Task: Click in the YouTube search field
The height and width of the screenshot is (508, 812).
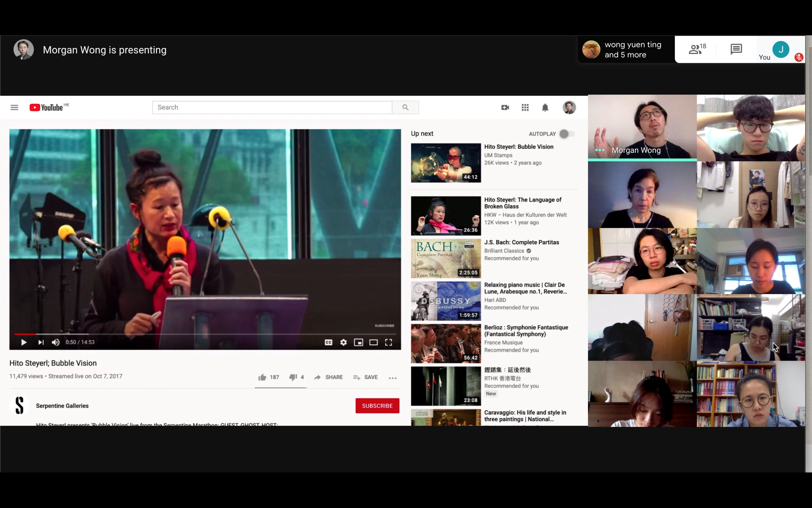Action: click(x=272, y=107)
